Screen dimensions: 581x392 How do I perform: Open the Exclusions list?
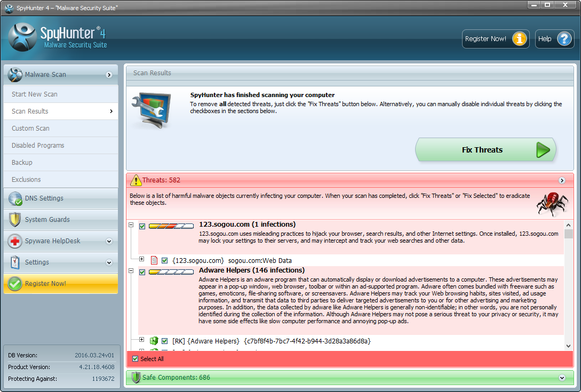pyautogui.click(x=61, y=179)
